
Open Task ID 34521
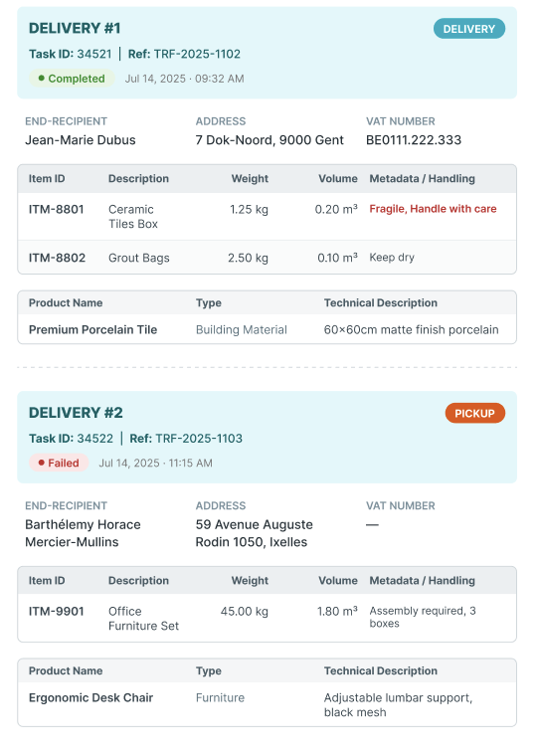point(71,54)
